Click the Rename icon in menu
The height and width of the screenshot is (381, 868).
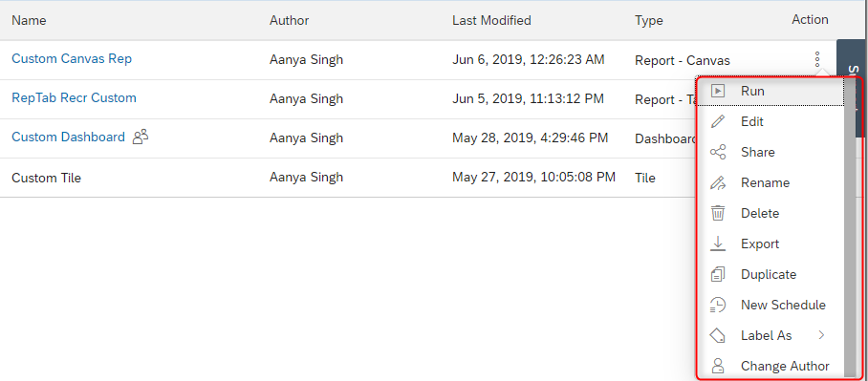(x=718, y=182)
